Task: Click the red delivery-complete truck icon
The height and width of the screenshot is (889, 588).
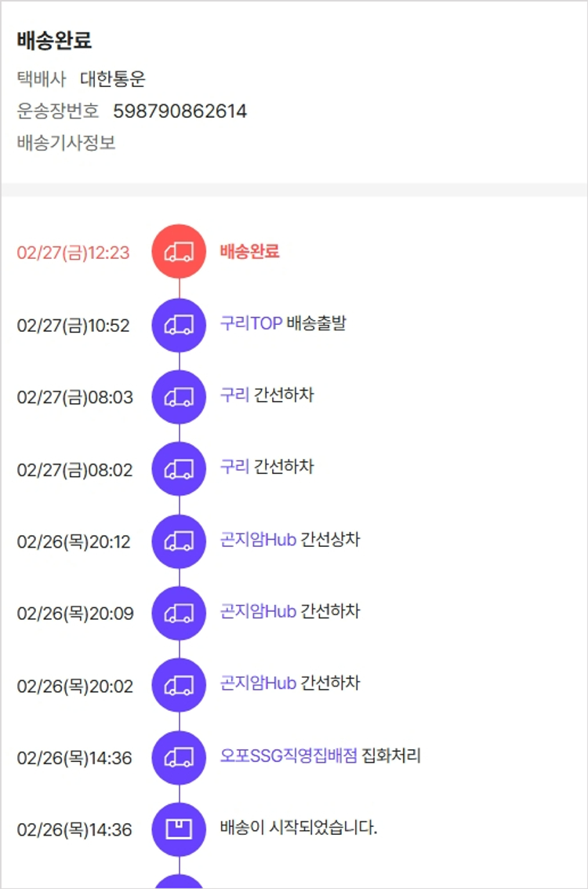Action: (x=179, y=251)
